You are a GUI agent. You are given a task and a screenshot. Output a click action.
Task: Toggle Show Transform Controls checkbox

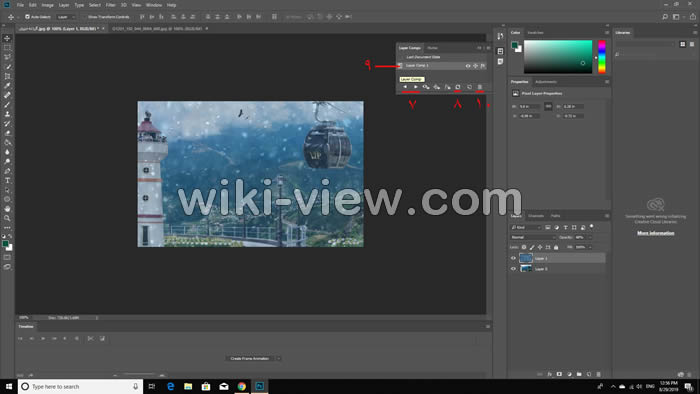pos(84,17)
